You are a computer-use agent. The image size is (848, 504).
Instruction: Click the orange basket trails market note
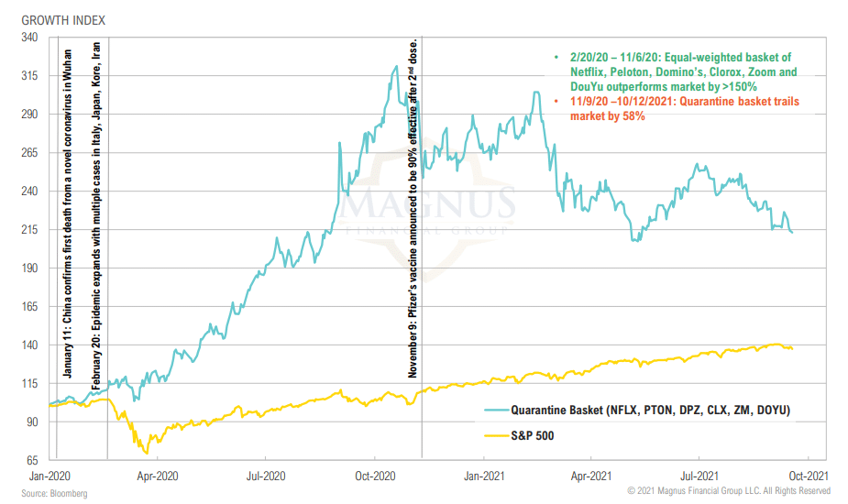[685, 109]
